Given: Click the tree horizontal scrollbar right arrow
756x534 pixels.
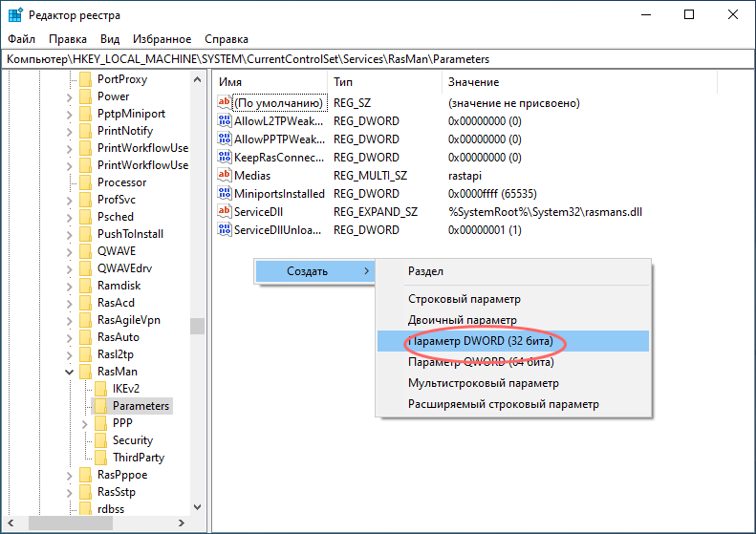Looking at the screenshot, I should pos(182,523).
